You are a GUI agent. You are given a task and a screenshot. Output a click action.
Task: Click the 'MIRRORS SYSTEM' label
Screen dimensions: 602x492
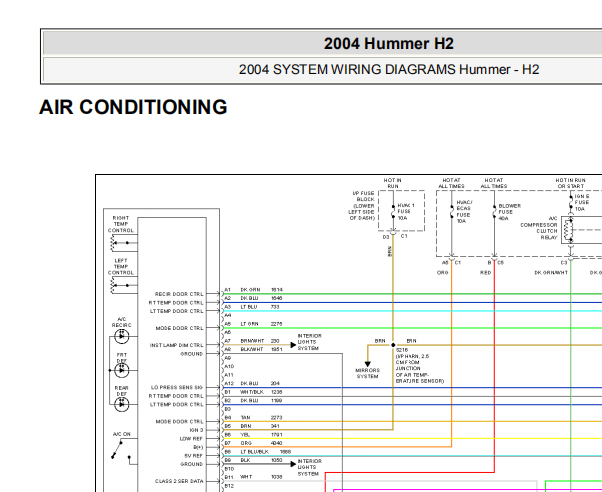click(x=367, y=373)
